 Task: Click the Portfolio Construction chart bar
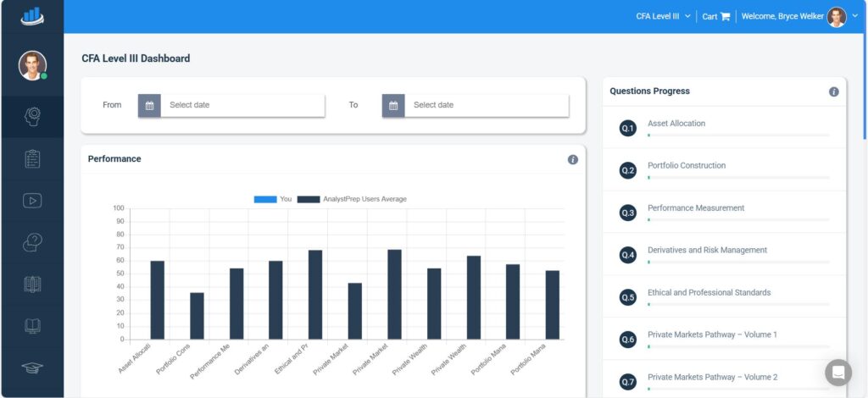(197, 316)
